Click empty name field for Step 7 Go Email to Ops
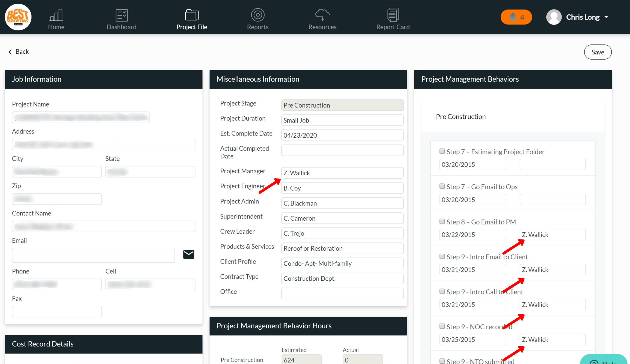The height and width of the screenshot is (364, 630). click(553, 200)
